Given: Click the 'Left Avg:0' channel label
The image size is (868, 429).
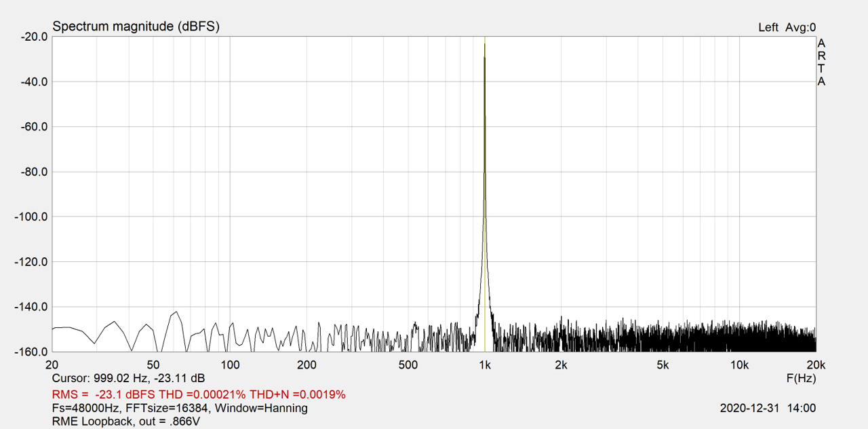Looking at the screenshot, I should 787,27.
